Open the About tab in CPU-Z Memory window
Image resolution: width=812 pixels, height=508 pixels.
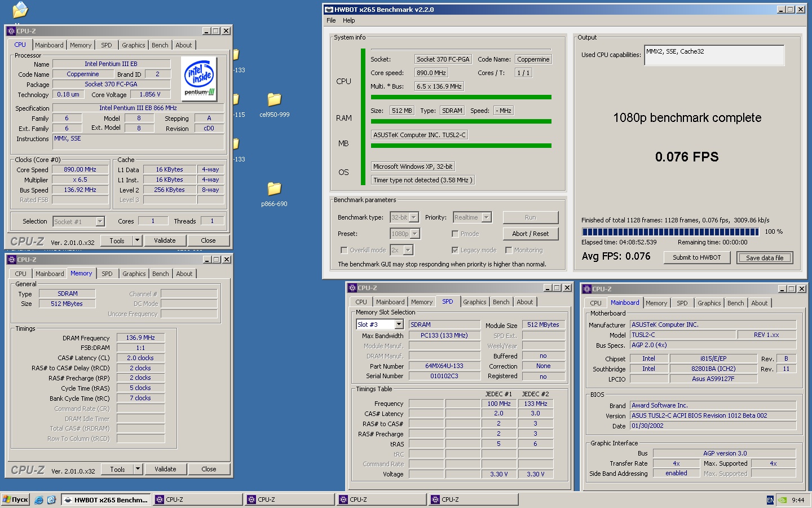click(184, 274)
